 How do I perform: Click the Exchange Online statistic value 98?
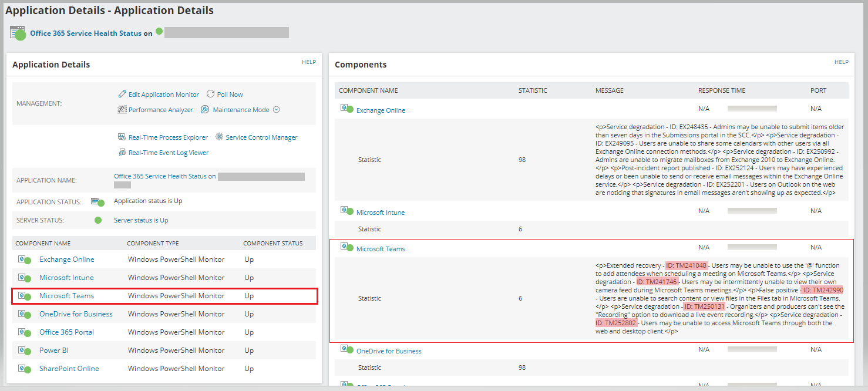coord(522,160)
